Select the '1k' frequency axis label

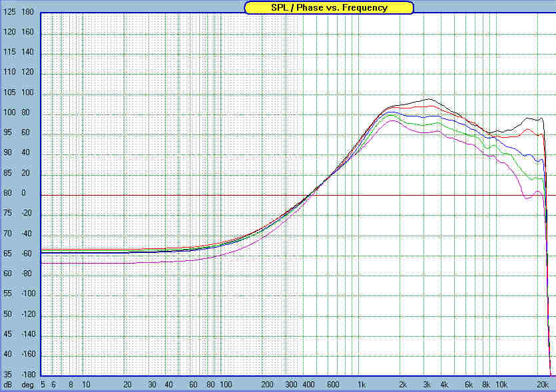[362, 385]
